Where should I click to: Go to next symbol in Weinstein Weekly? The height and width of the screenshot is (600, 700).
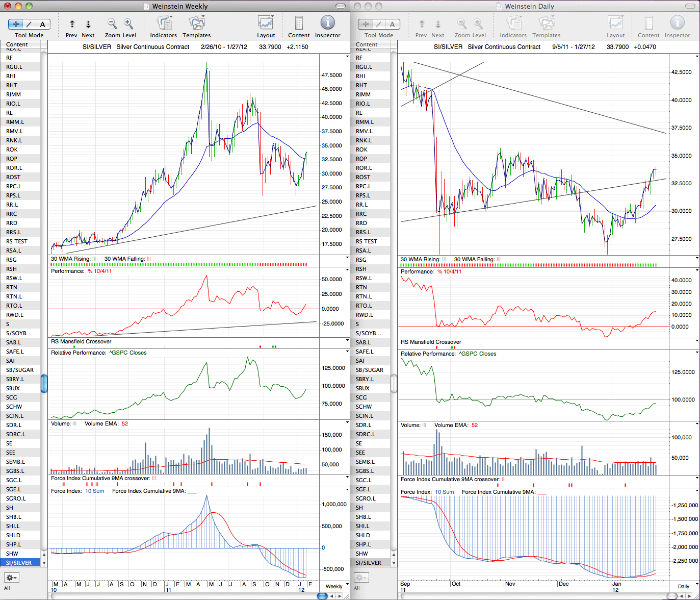click(88, 24)
